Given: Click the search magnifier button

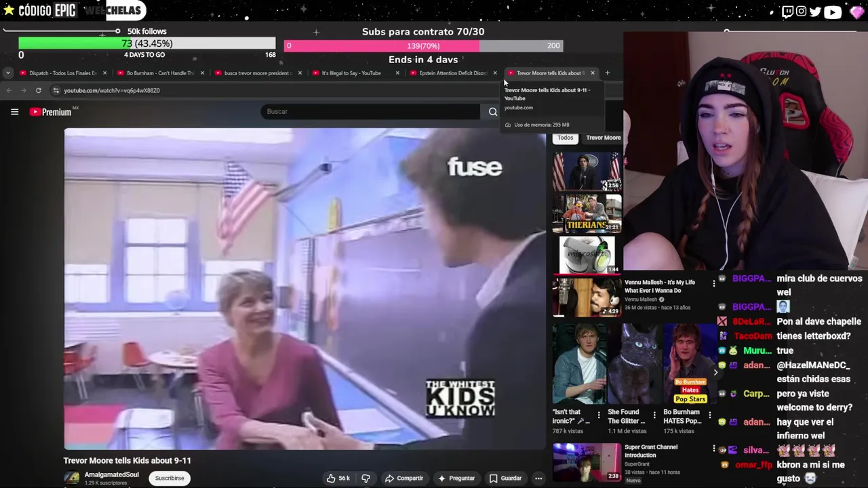Looking at the screenshot, I should 493,112.
